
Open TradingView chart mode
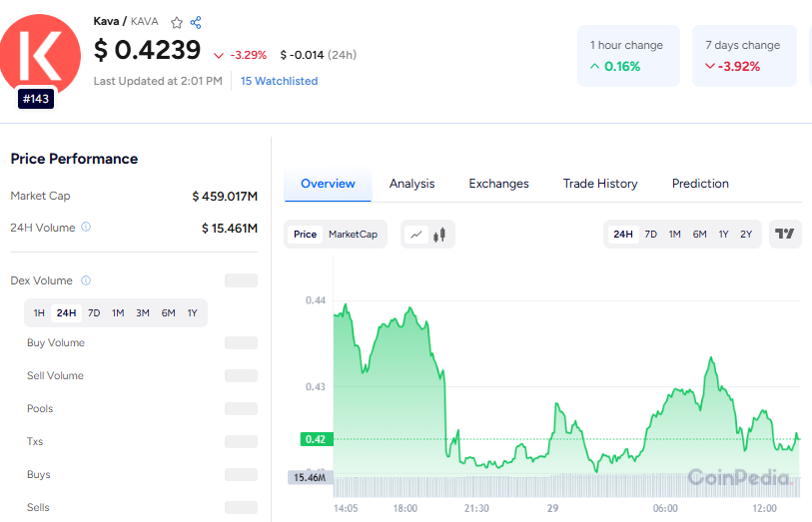(785, 234)
